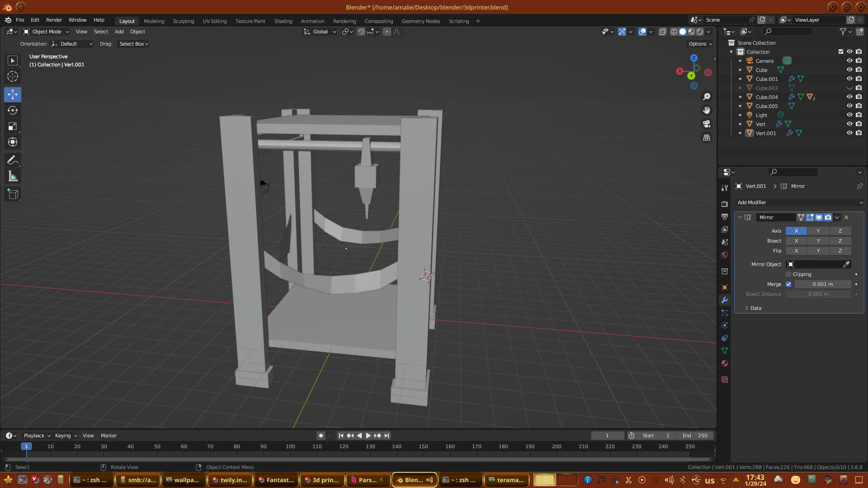Open the Object Mode dropdown
The image size is (868, 488).
46,32
